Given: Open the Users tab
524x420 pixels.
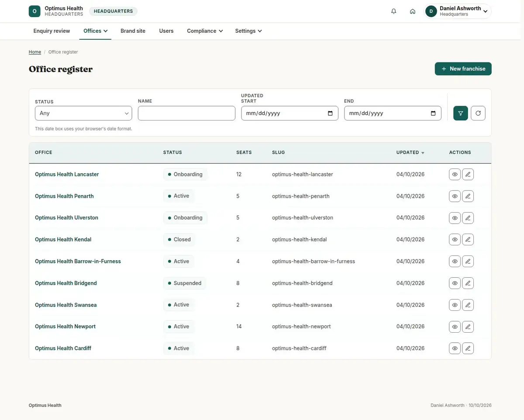Looking at the screenshot, I should tap(166, 31).
